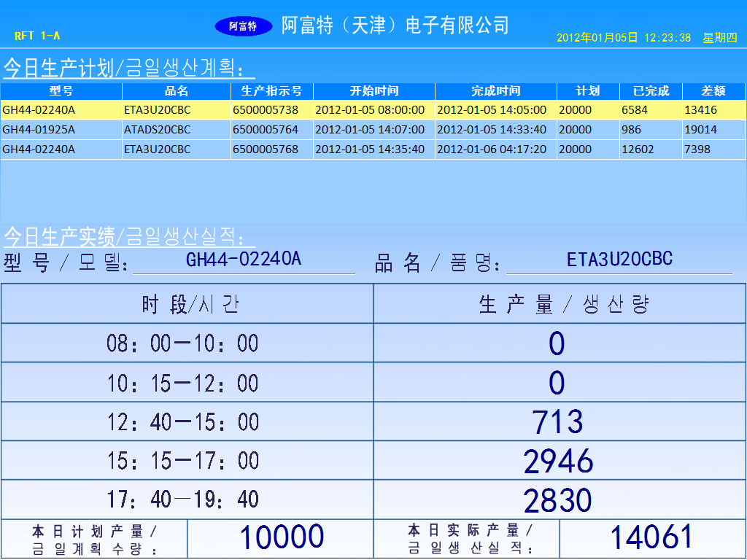Viewport: 747px width, 560px height.
Task: Click the output value 2830
Action: click(x=560, y=499)
